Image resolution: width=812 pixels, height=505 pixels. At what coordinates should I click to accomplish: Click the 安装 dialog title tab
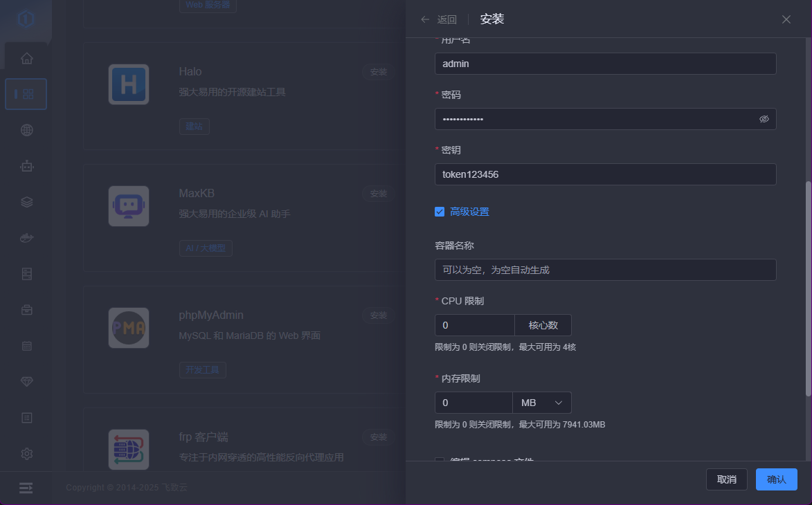pos(491,19)
